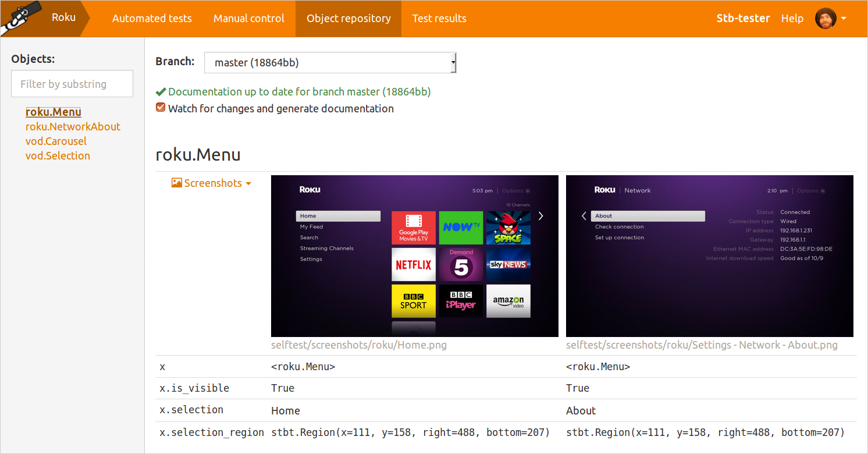Switch to Automated tests tab
The height and width of the screenshot is (454, 868).
pos(152,19)
